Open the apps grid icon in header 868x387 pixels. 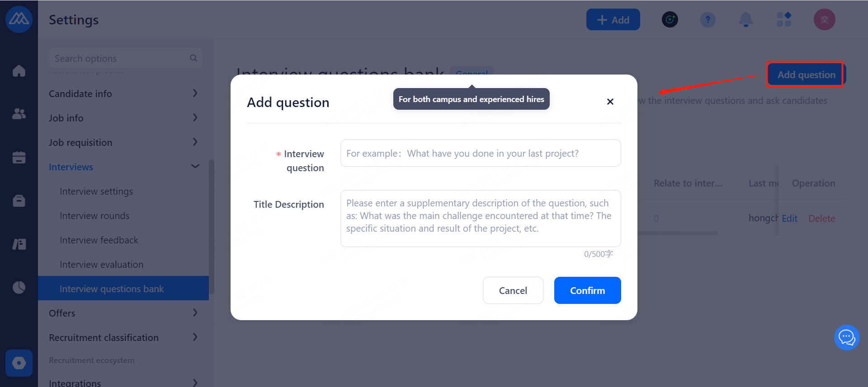click(x=783, y=20)
